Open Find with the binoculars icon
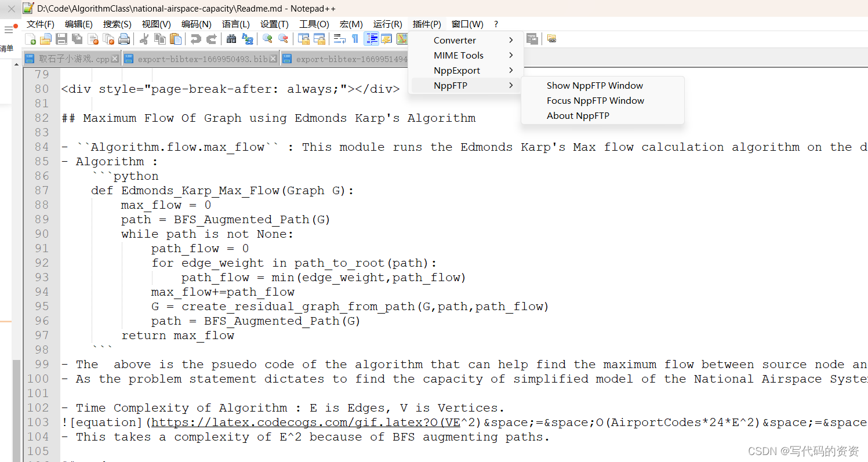Image resolution: width=868 pixels, height=462 pixels. pyautogui.click(x=231, y=39)
